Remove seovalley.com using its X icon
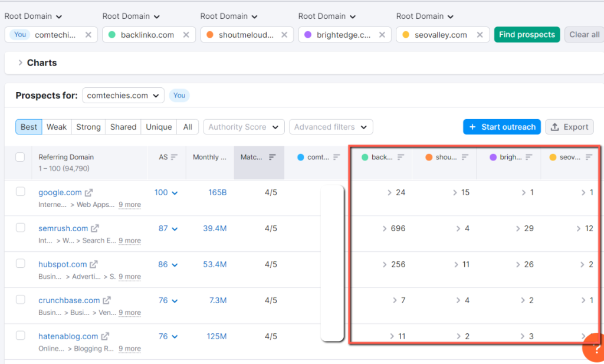Screen dimensions: 604x364 click(x=480, y=34)
